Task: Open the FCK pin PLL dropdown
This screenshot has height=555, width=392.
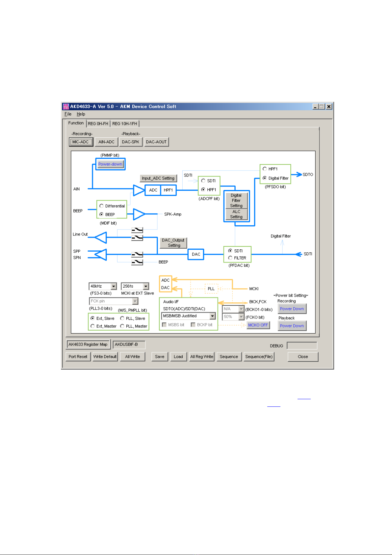Action: tap(135, 301)
